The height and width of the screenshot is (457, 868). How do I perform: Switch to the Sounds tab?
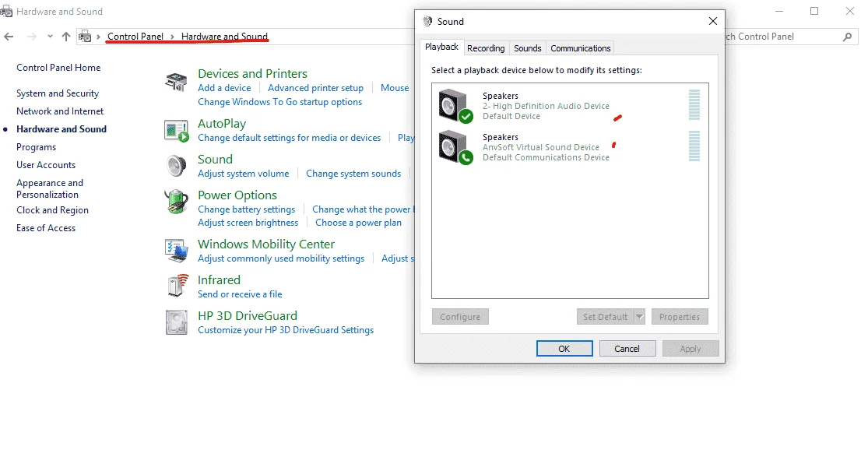coord(527,48)
